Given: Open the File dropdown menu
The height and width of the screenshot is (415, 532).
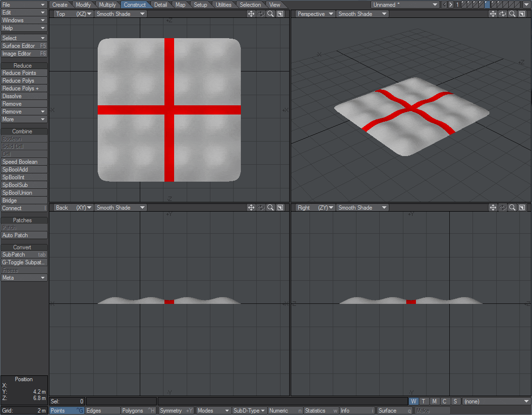Looking at the screenshot, I should coord(24,5).
